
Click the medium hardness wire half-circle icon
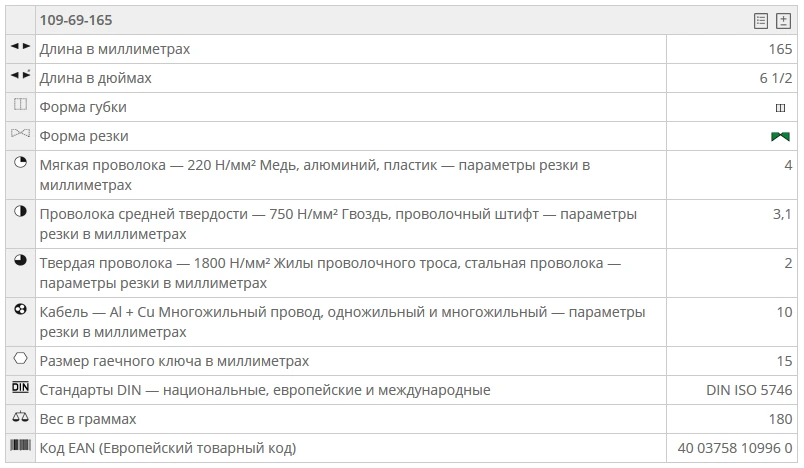[20, 212]
